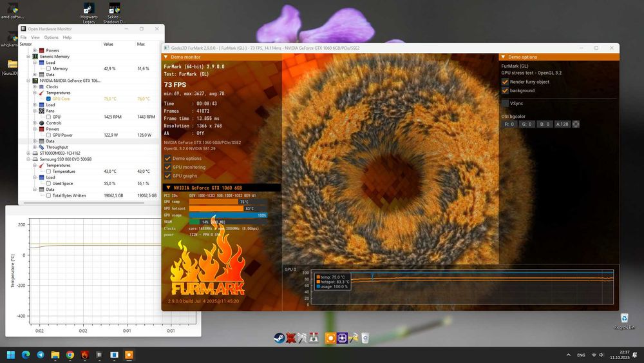The image size is (644, 363).
Task: Click the Fans node icon
Action: [41, 111]
